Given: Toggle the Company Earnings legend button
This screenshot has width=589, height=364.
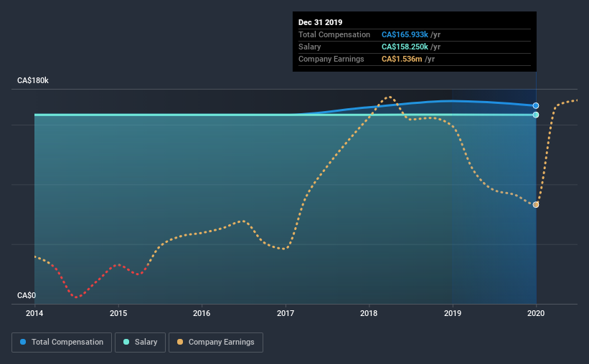Looking at the screenshot, I should point(216,343).
